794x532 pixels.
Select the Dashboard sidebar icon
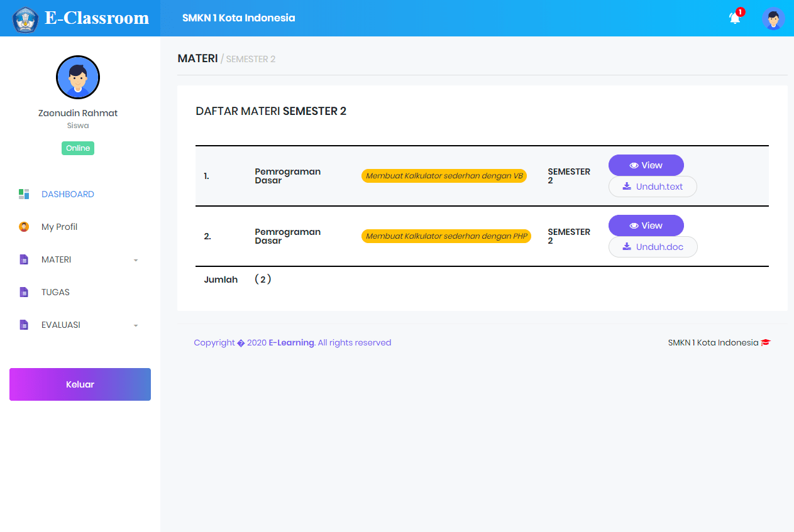(x=24, y=194)
